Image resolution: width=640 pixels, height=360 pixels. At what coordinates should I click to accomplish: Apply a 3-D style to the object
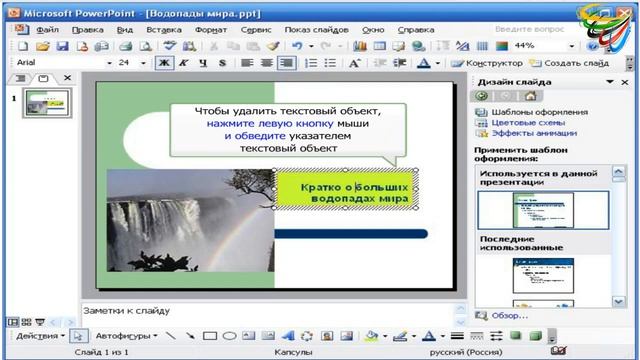535,336
